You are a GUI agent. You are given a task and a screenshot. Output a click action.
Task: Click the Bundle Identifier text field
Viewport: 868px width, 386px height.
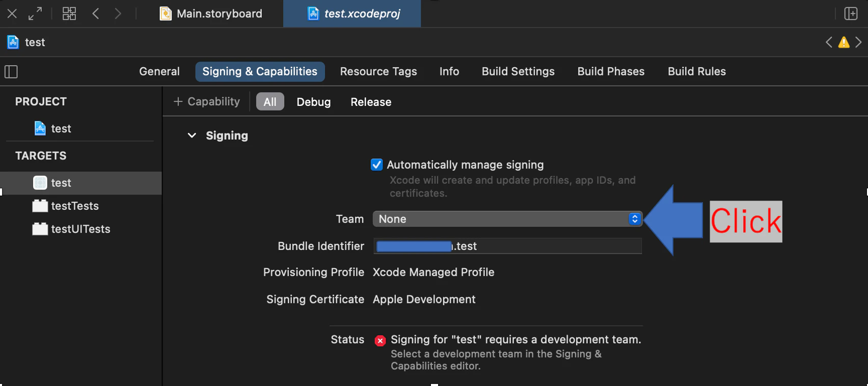(x=507, y=246)
